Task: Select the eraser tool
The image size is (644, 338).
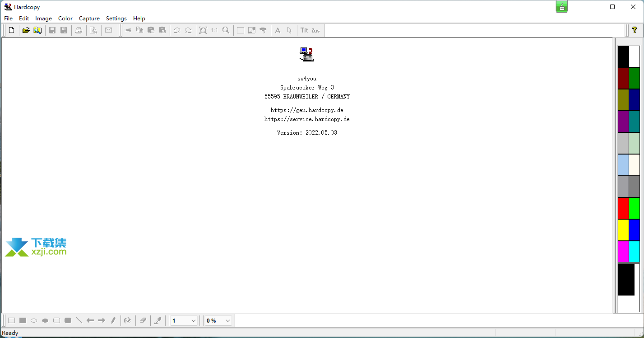Action: coord(143,320)
